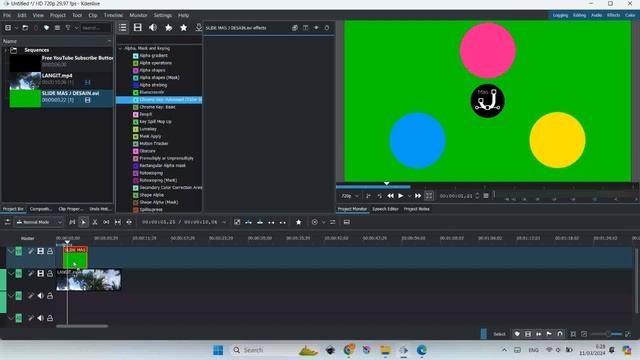Open the timecode format dropdown arrow in timeline toolbar

tap(224, 222)
